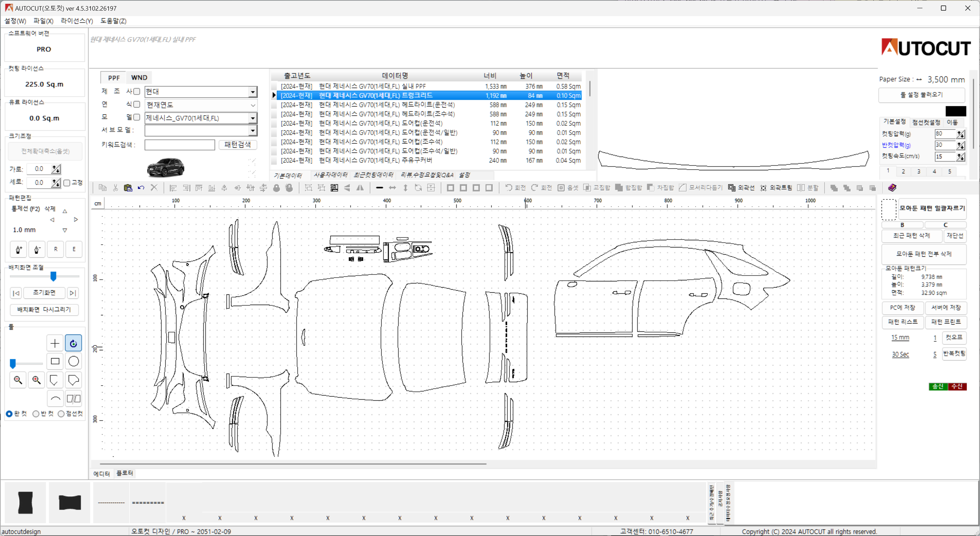Check the 연식 checkbox
The image size is (980, 536).
(136, 104)
